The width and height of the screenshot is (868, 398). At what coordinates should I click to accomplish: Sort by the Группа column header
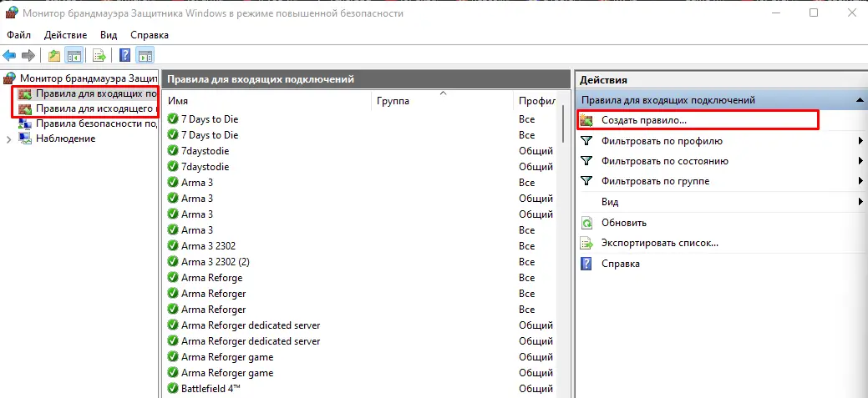click(x=442, y=101)
